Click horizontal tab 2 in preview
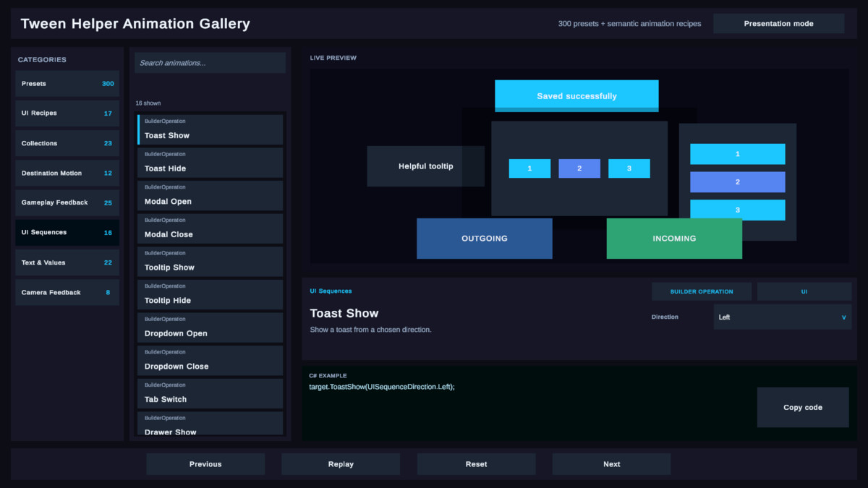Viewport: 868px width, 488px height. click(x=579, y=168)
